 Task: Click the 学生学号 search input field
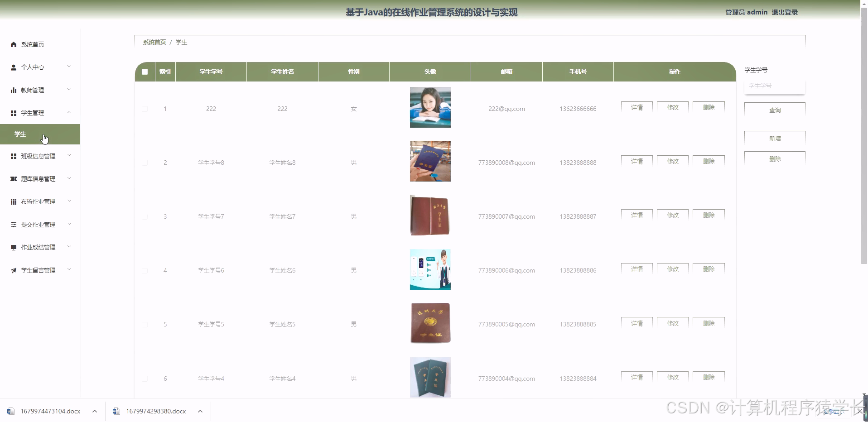[x=775, y=86]
